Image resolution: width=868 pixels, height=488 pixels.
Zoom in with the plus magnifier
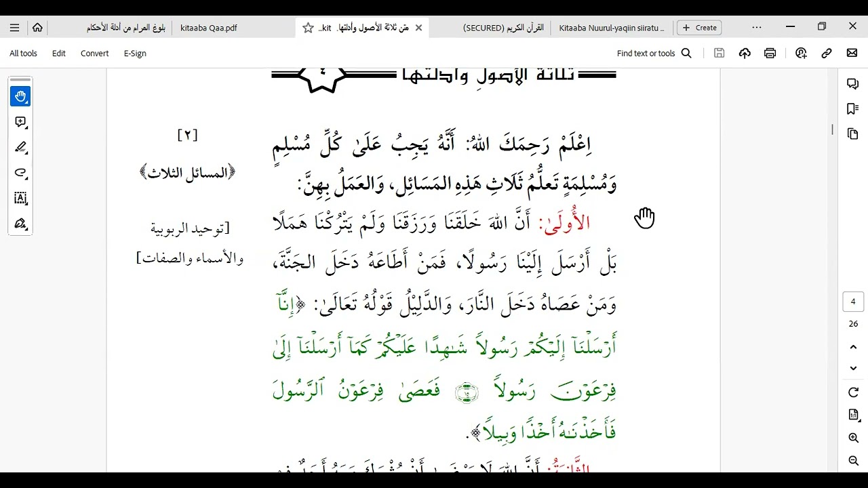(x=853, y=438)
